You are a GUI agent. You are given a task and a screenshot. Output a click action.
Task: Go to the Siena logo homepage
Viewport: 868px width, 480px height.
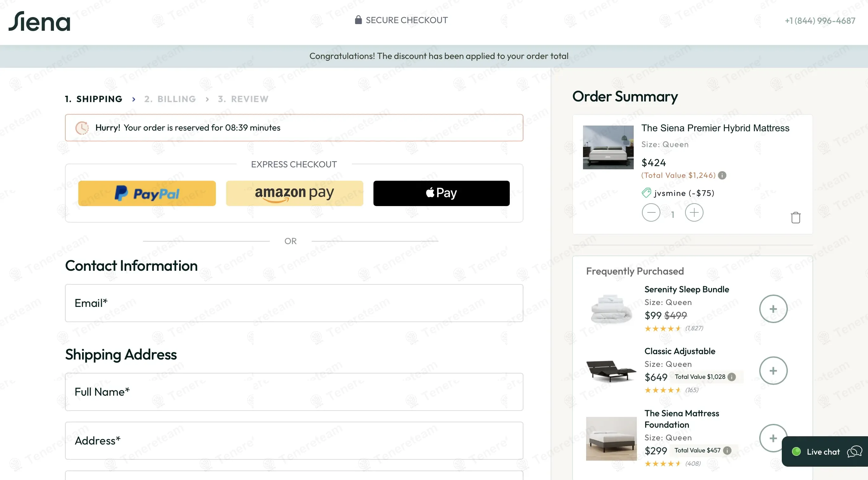[39, 21]
